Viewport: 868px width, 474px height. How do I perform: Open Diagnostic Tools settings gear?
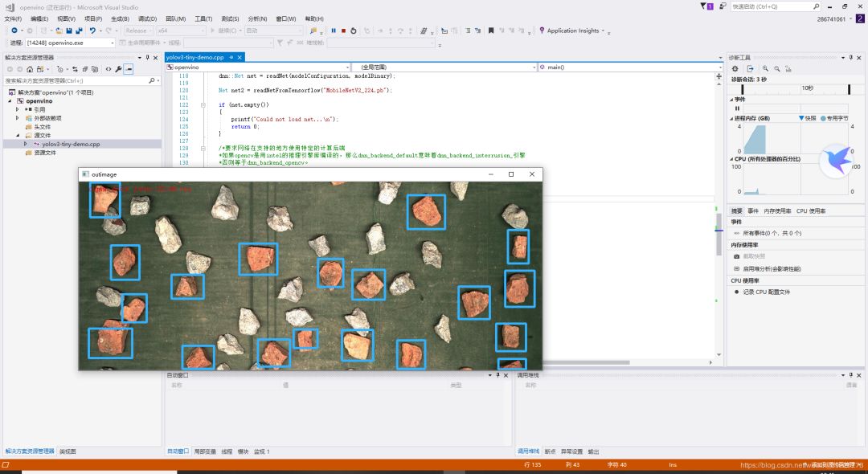[735, 69]
